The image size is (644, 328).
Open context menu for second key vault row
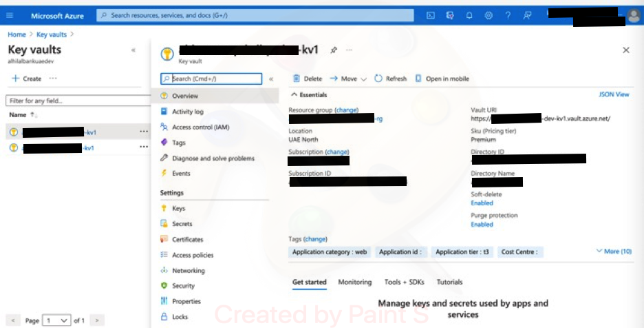[x=144, y=147]
